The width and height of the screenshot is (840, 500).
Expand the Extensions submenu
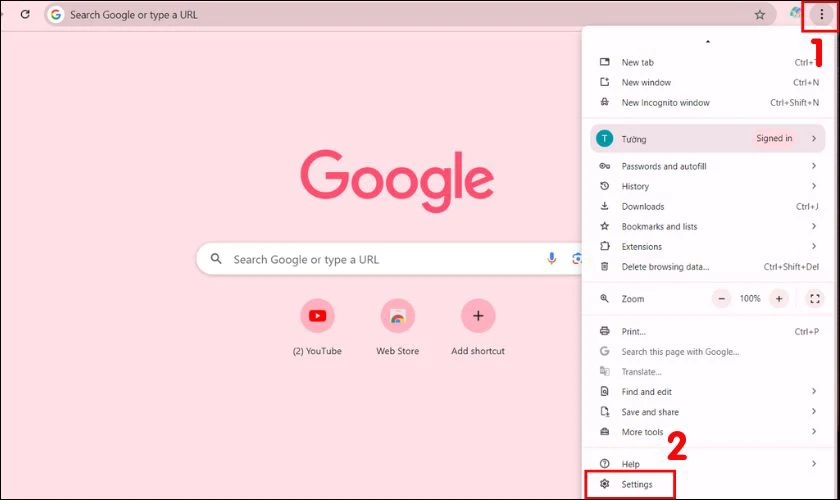click(x=708, y=247)
